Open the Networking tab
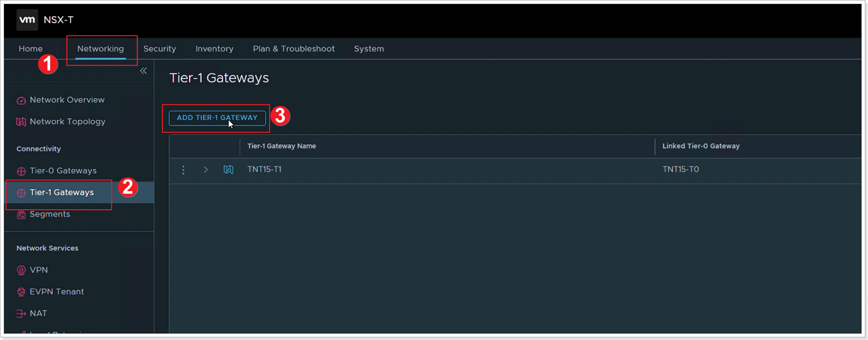The image size is (868, 340). click(x=101, y=48)
